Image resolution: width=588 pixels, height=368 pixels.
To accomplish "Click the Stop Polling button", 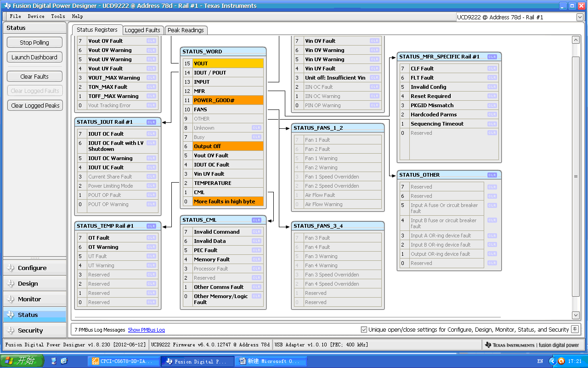I will coord(34,42).
